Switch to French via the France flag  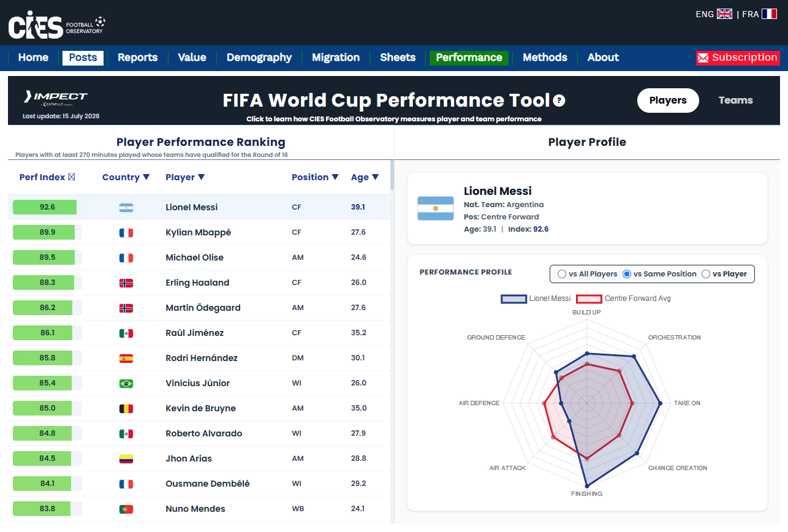pyautogui.click(x=769, y=14)
